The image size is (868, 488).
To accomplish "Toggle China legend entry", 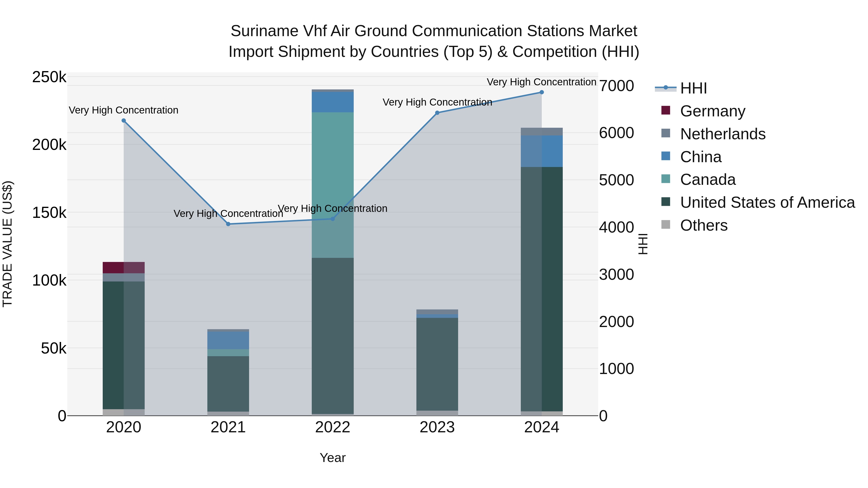I will click(692, 157).
